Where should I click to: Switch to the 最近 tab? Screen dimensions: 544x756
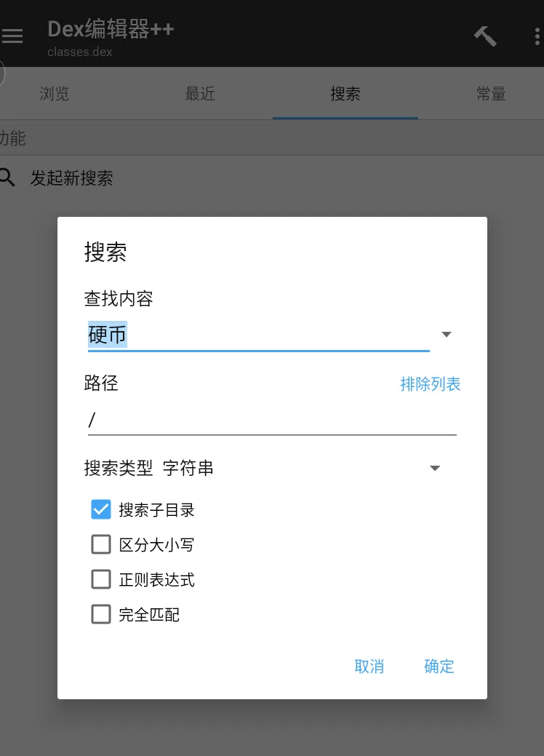pyautogui.click(x=200, y=94)
